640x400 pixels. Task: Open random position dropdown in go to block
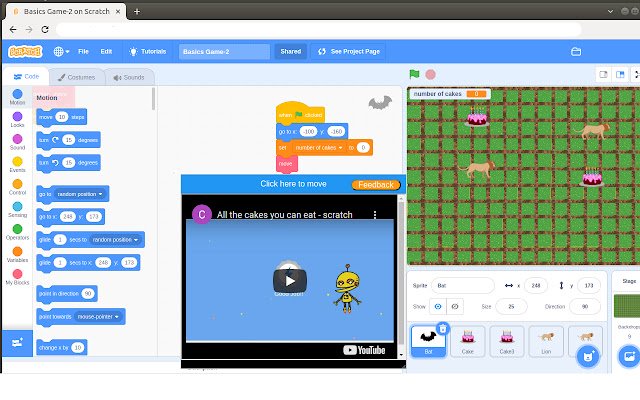pyautogui.click(x=79, y=194)
